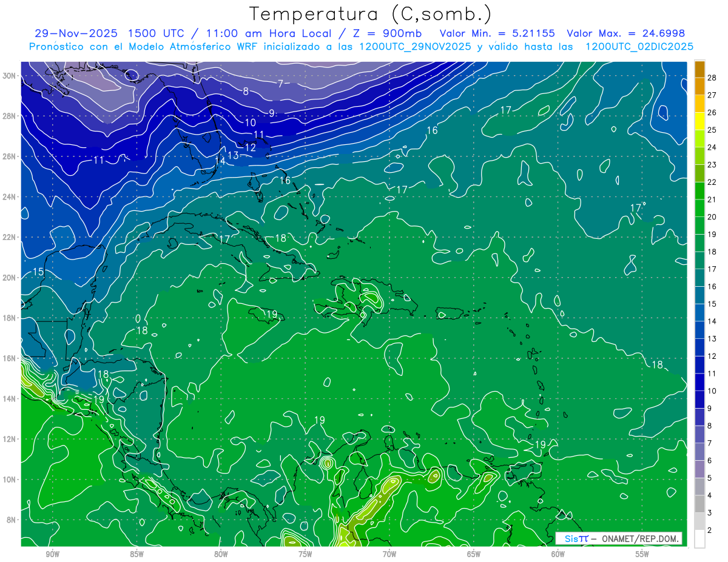The height and width of the screenshot is (562, 728).
Task: Click the '80W' longitude axis label
Action: click(x=221, y=554)
